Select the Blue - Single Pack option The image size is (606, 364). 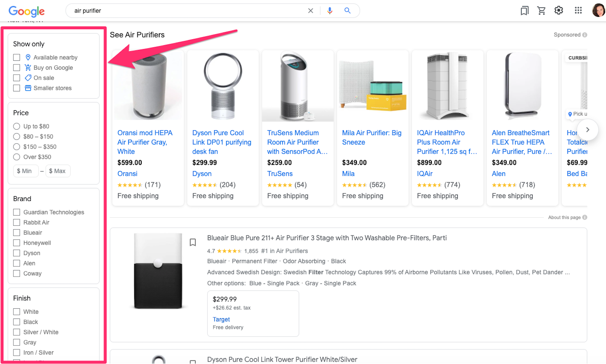point(274,283)
